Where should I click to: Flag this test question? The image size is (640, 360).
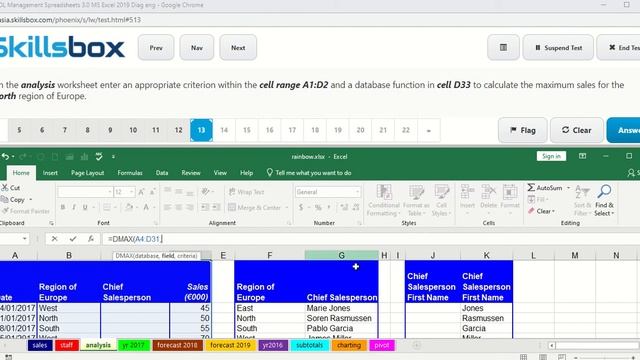coord(522,130)
